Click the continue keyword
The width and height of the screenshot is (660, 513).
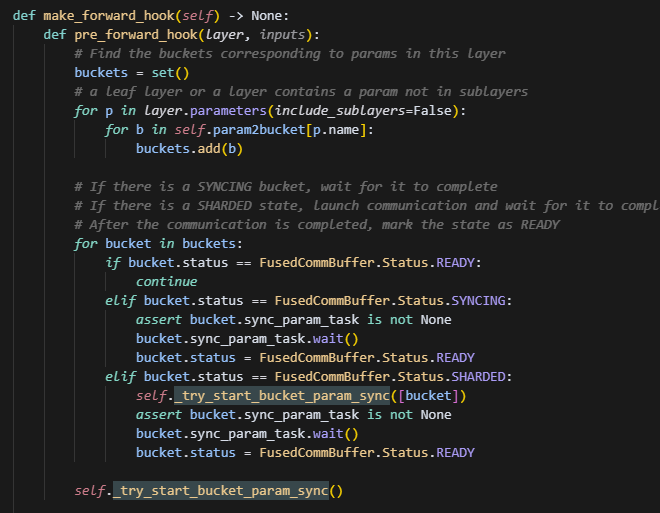coord(166,281)
